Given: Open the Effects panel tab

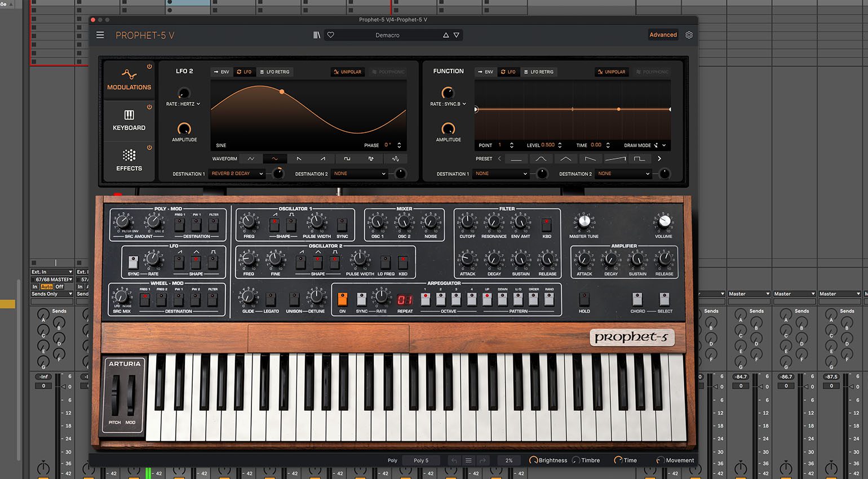Looking at the screenshot, I should click(x=129, y=161).
